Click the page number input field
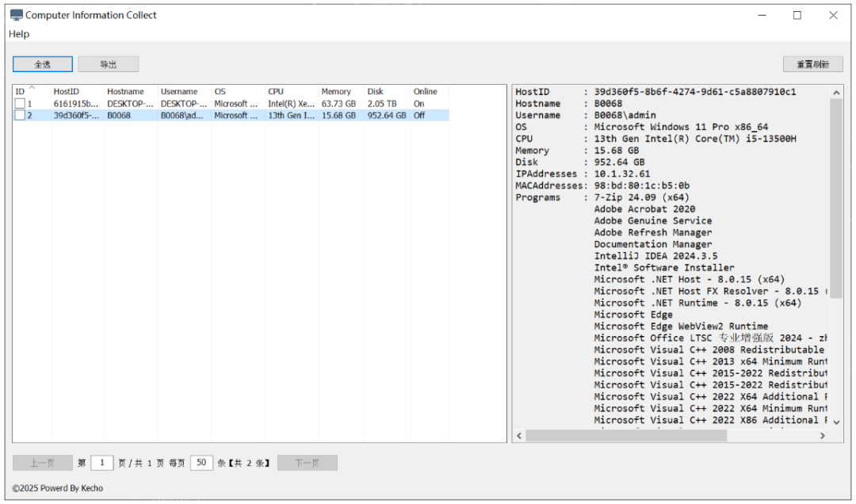The height and width of the screenshot is (504, 856). (x=102, y=463)
